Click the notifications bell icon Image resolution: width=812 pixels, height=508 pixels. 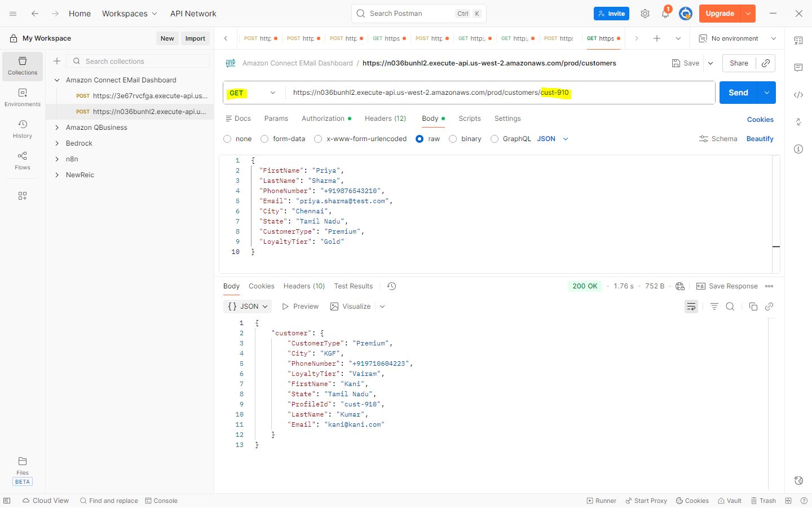(x=665, y=14)
